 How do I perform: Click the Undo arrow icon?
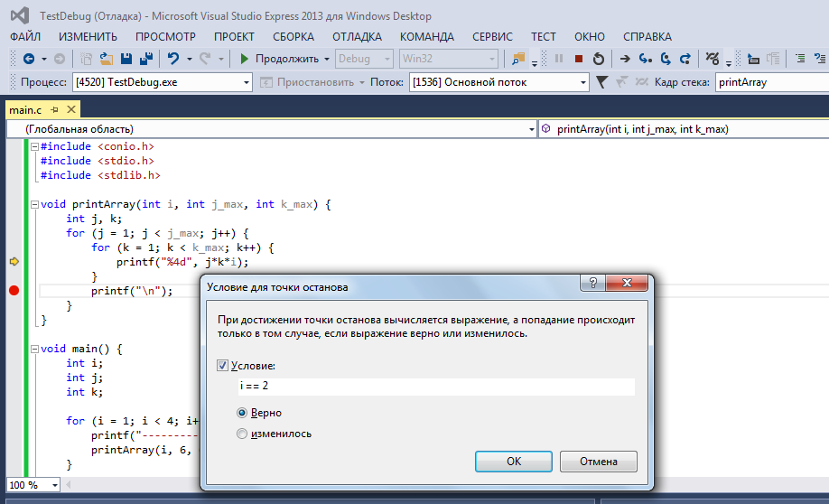[172, 59]
